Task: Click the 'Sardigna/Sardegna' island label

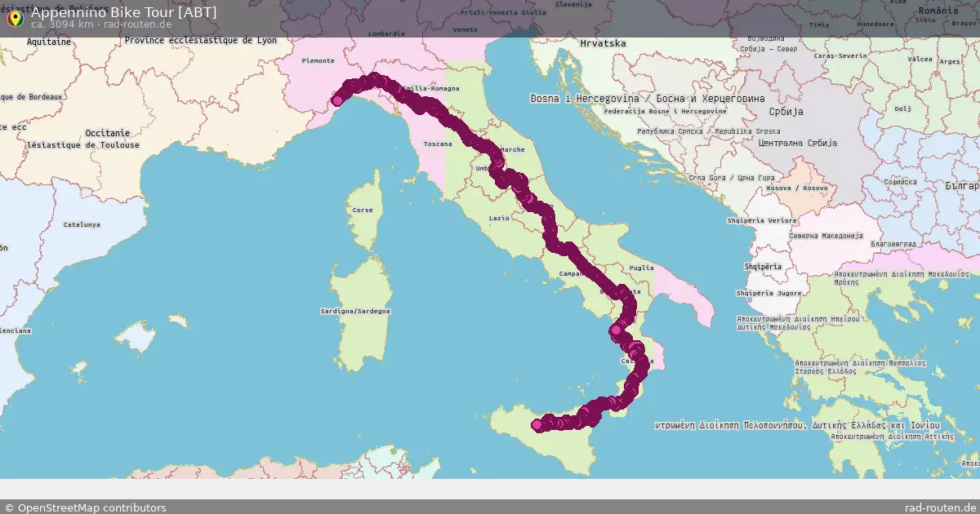Action: (355, 311)
